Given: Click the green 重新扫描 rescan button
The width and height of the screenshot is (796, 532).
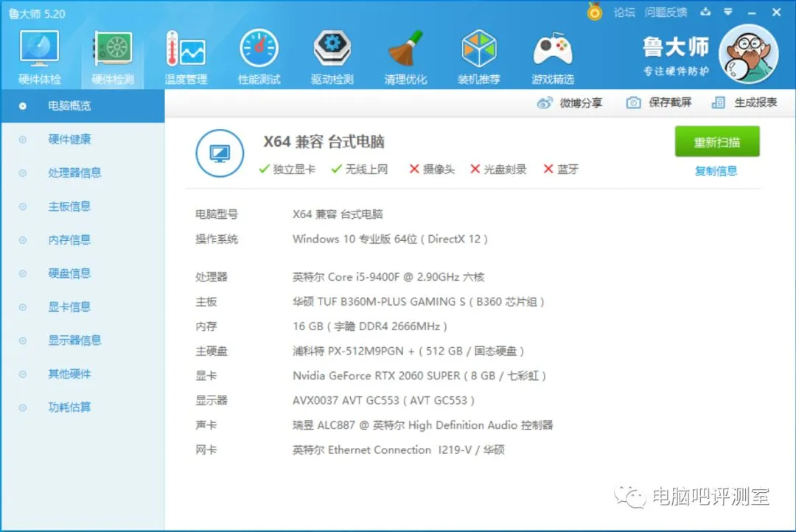Looking at the screenshot, I should (717, 141).
